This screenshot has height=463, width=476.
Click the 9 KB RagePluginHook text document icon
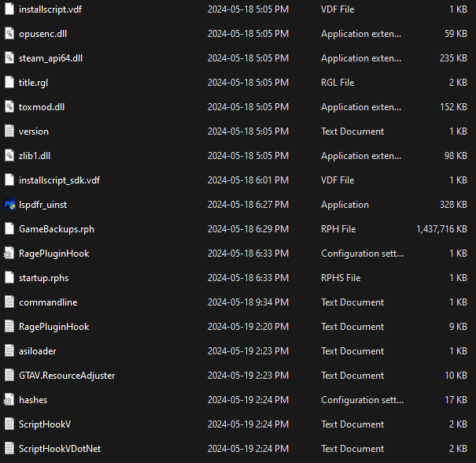coord(9,326)
